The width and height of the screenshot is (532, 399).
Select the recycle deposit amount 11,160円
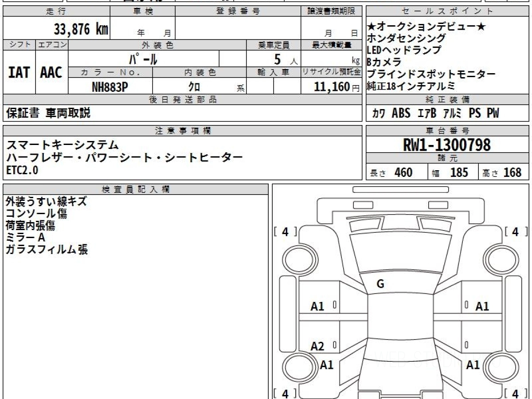click(336, 87)
